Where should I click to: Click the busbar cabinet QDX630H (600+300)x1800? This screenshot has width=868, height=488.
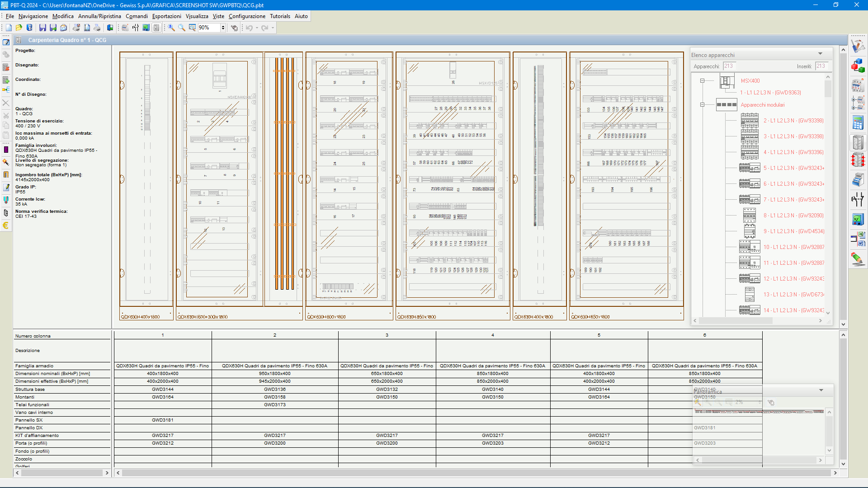pos(239,186)
